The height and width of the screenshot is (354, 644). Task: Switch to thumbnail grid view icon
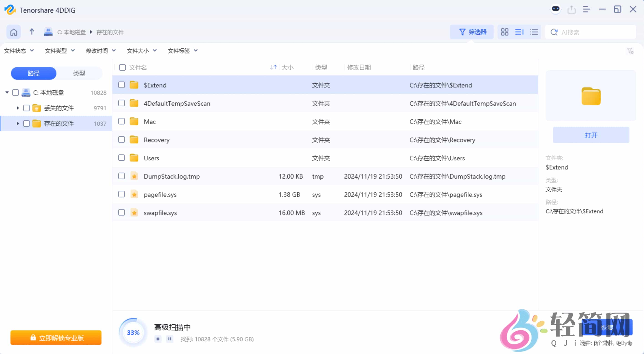tap(505, 32)
